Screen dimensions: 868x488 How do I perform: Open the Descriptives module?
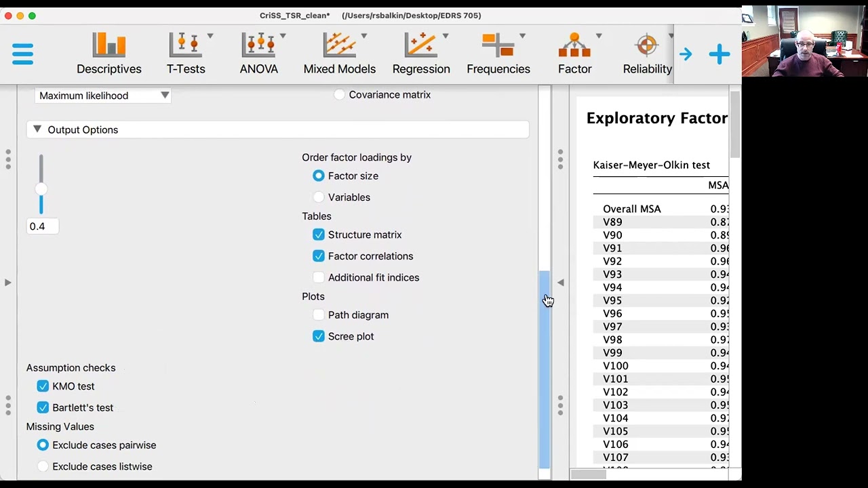coord(108,54)
